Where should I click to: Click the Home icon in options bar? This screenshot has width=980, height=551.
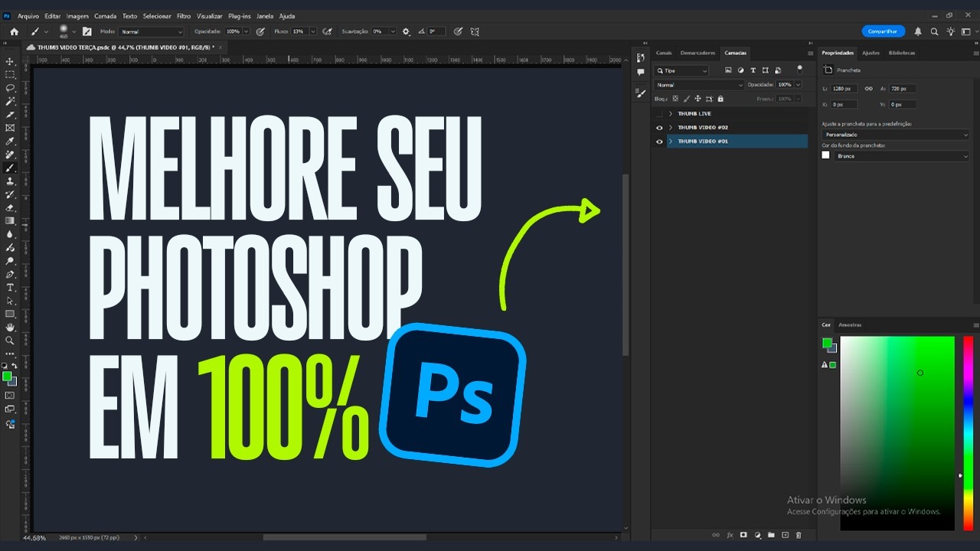pos(14,31)
